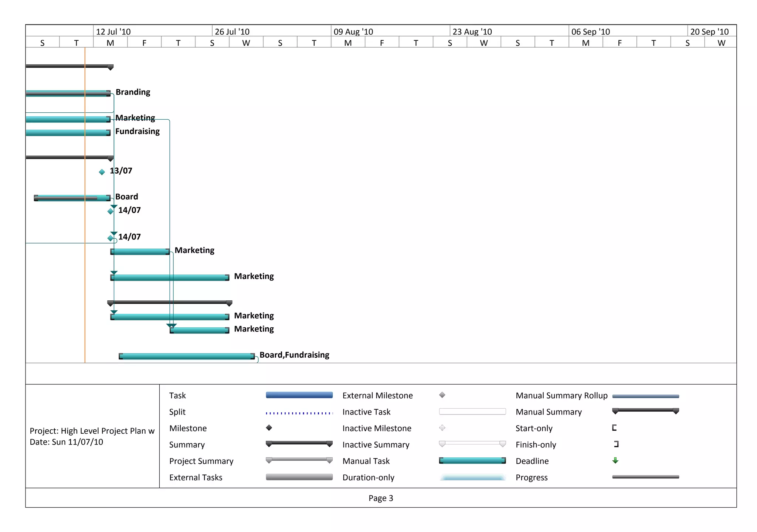The image size is (757, 532).
Task: Select the Progress line legend symbol
Action: 645,477
